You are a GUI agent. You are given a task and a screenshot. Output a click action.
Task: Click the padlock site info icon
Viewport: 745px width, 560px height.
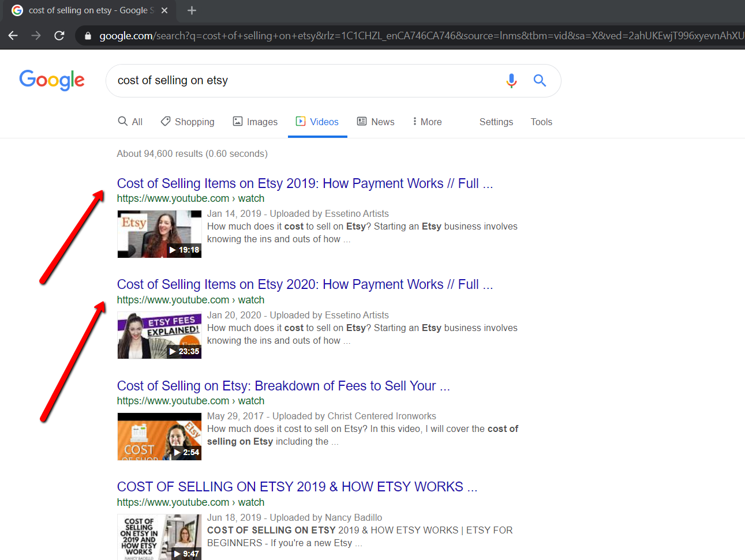pos(88,36)
